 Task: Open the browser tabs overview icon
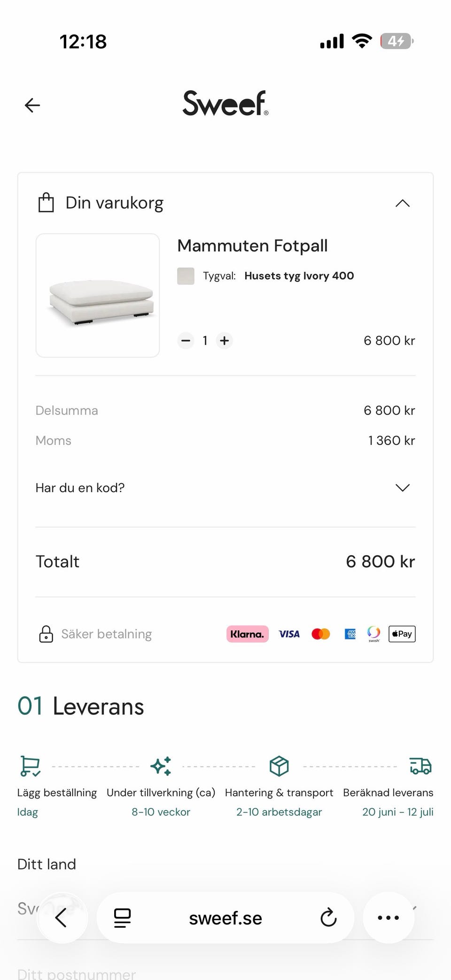tap(122, 917)
